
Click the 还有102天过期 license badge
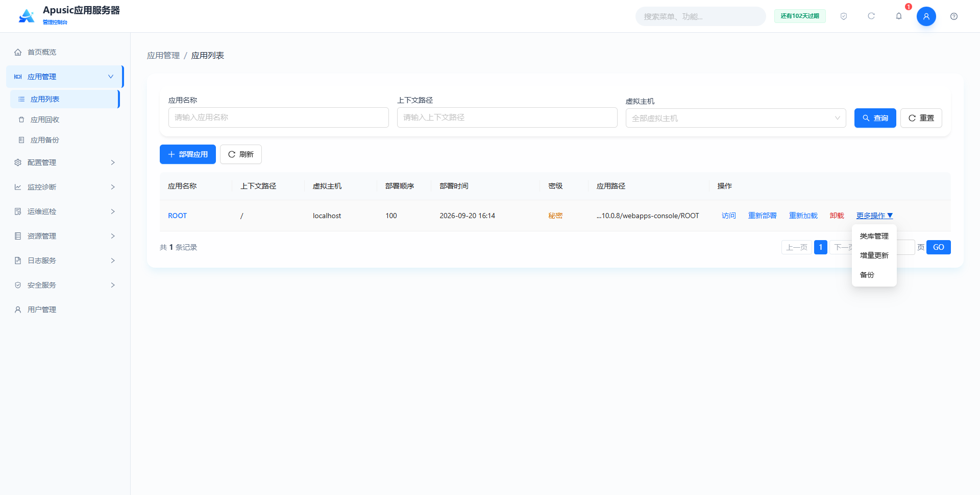point(800,16)
